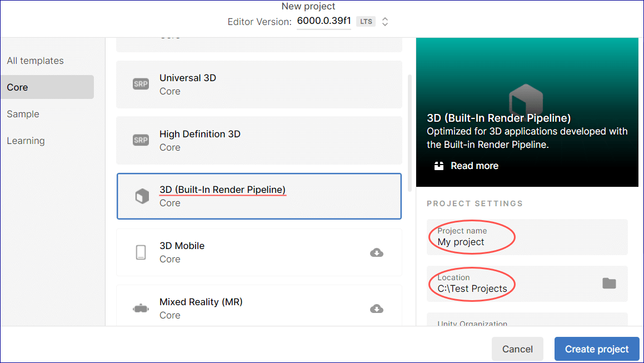Open the Editor Version selector arrows

point(385,22)
